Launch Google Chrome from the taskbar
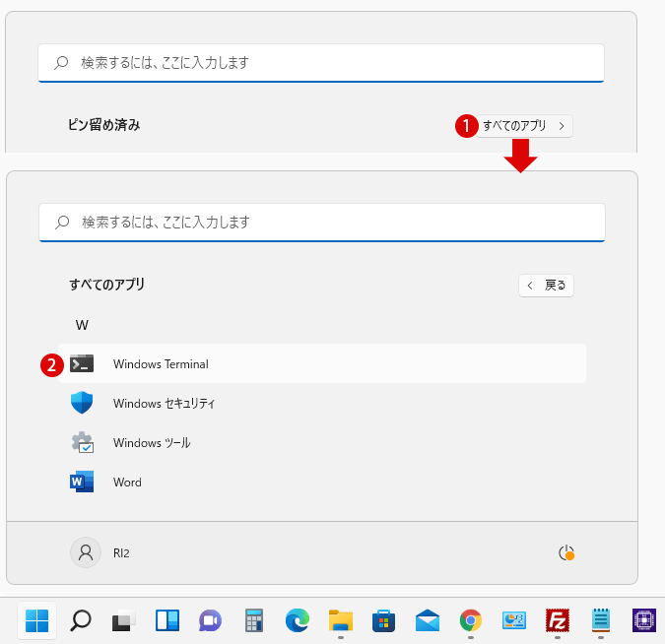The height and width of the screenshot is (644, 665). tap(471, 620)
